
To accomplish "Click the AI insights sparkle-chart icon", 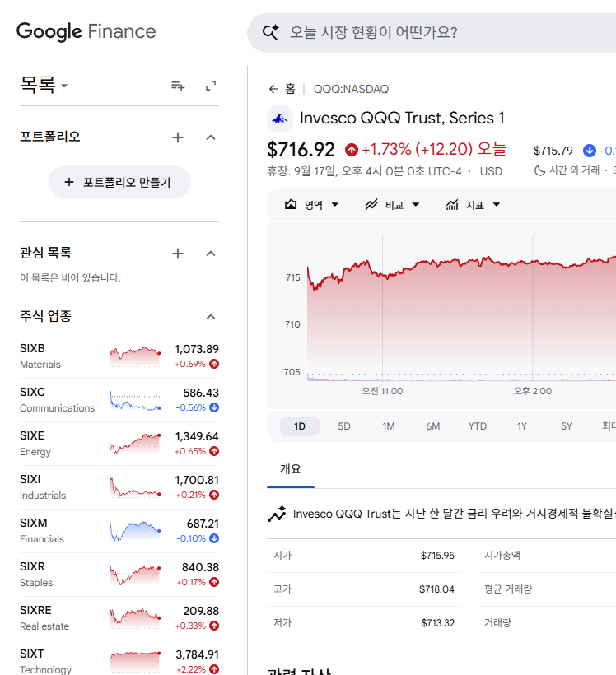I will click(277, 513).
